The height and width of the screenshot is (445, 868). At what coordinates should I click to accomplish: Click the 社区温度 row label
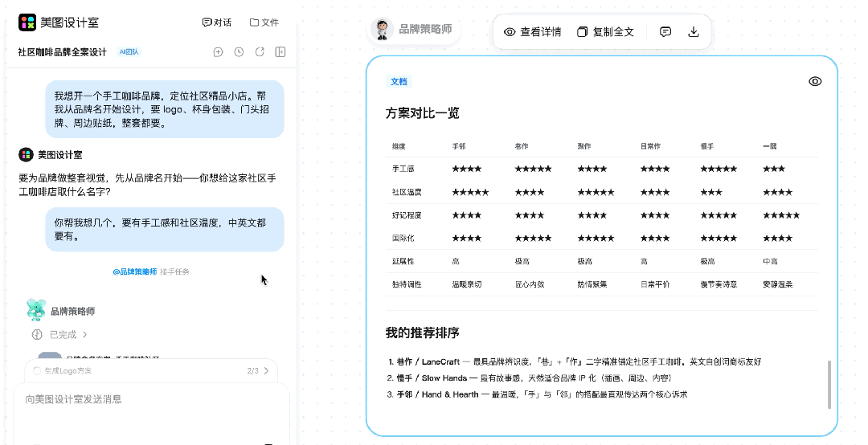pos(407,192)
